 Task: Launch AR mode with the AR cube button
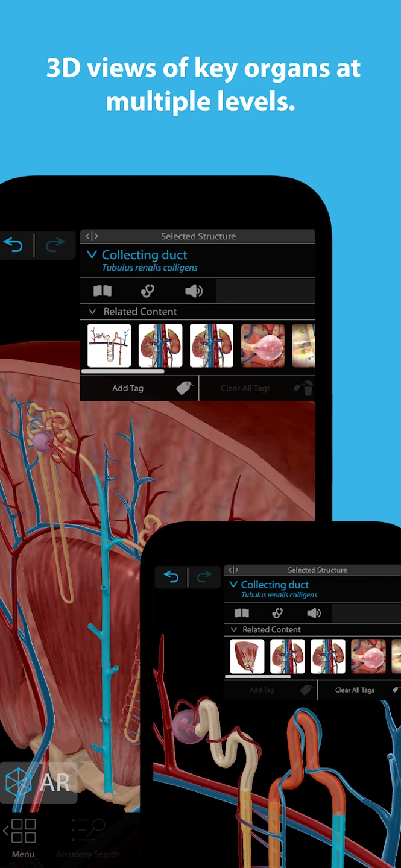click(x=39, y=782)
